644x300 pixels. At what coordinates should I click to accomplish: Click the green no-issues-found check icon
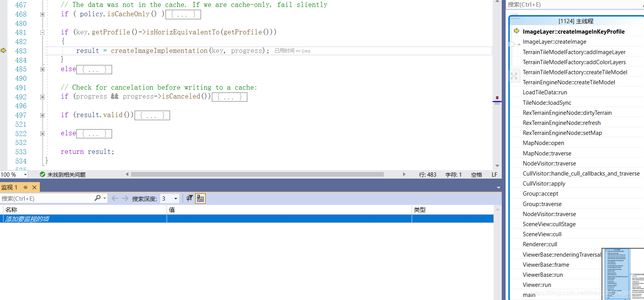tap(43, 174)
